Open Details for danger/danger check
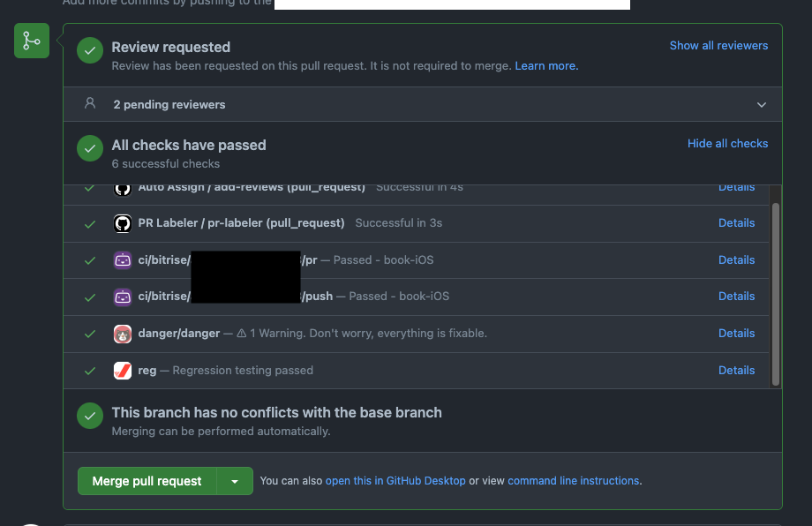 (x=736, y=333)
